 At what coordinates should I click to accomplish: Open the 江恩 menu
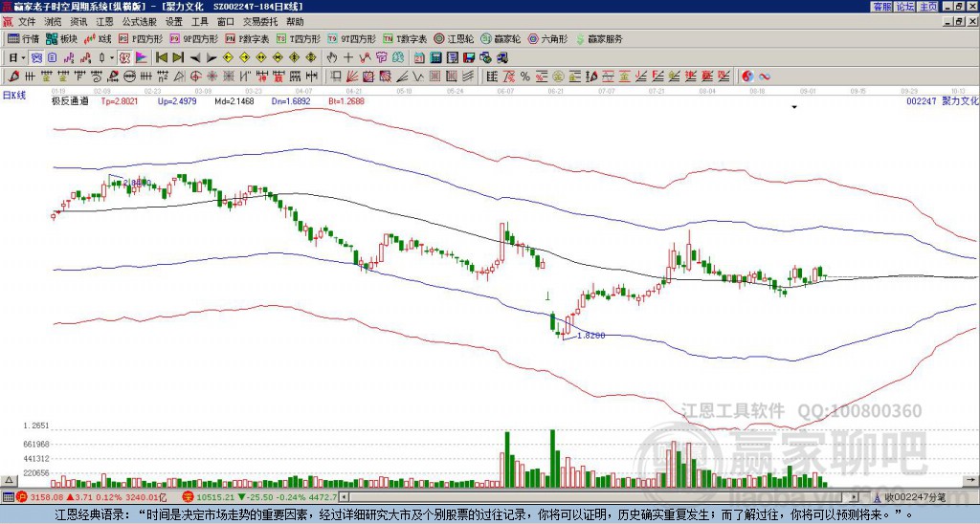[x=105, y=22]
